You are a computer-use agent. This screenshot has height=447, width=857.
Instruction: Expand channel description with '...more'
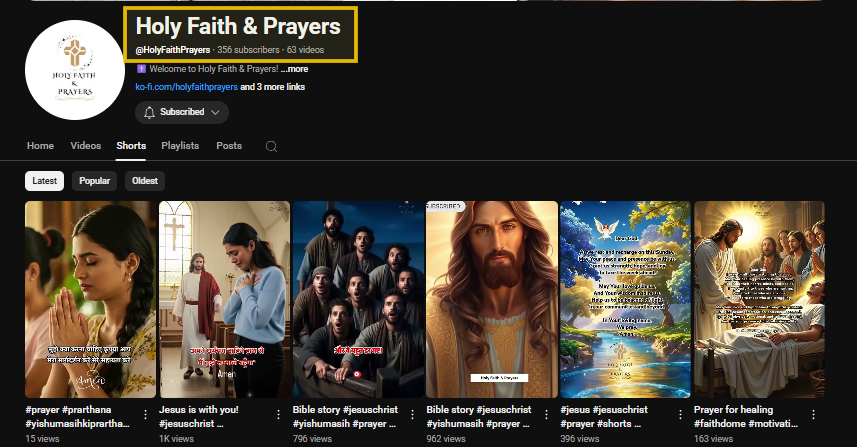click(x=295, y=69)
